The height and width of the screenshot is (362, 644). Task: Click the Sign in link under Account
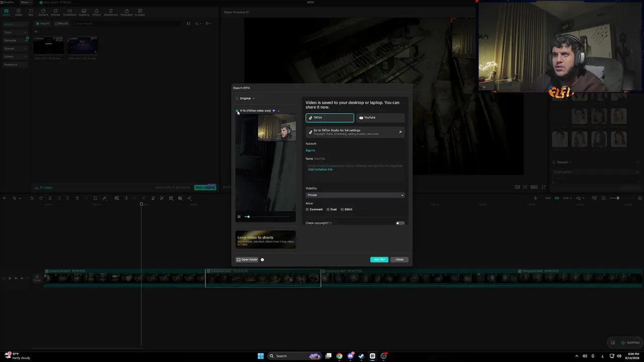pos(310,150)
